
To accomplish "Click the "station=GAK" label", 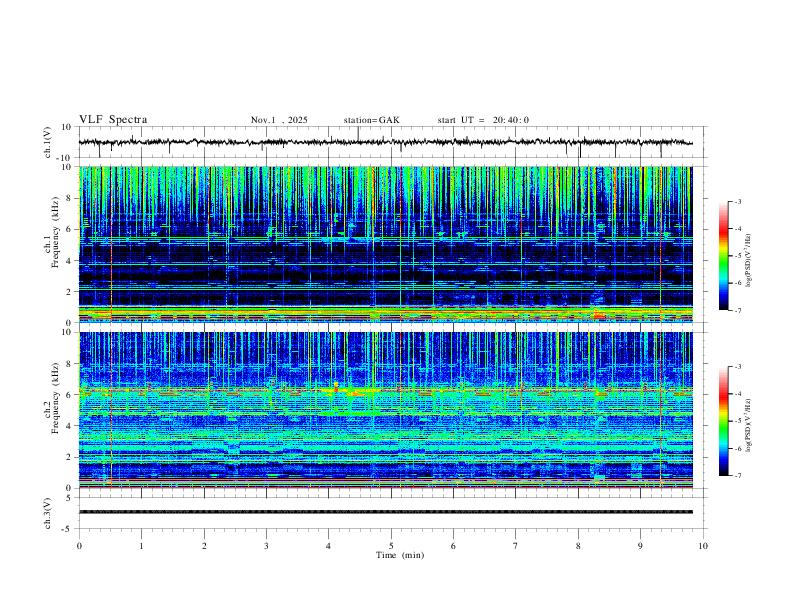I will click(x=371, y=120).
